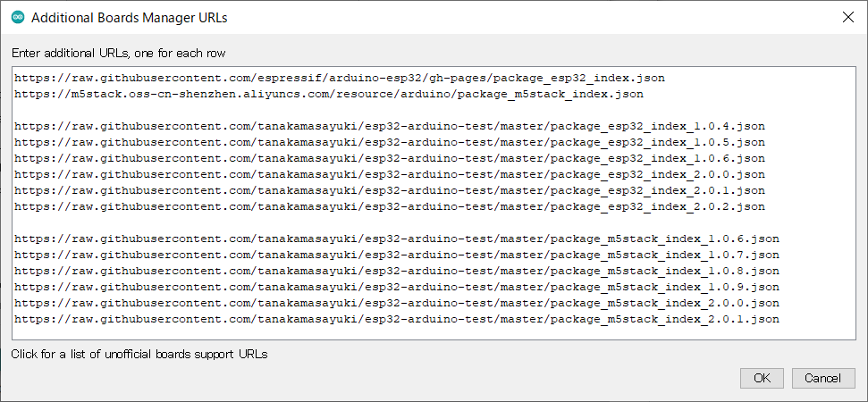The height and width of the screenshot is (402, 868).
Task: Close the Additional Boards Manager URLs dialog
Action: coord(847,16)
